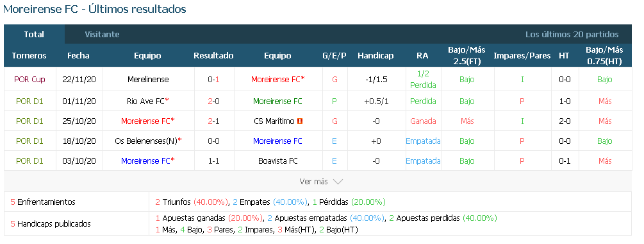Click the G/E/P column header
The height and width of the screenshot is (244, 644).
coord(334,56)
